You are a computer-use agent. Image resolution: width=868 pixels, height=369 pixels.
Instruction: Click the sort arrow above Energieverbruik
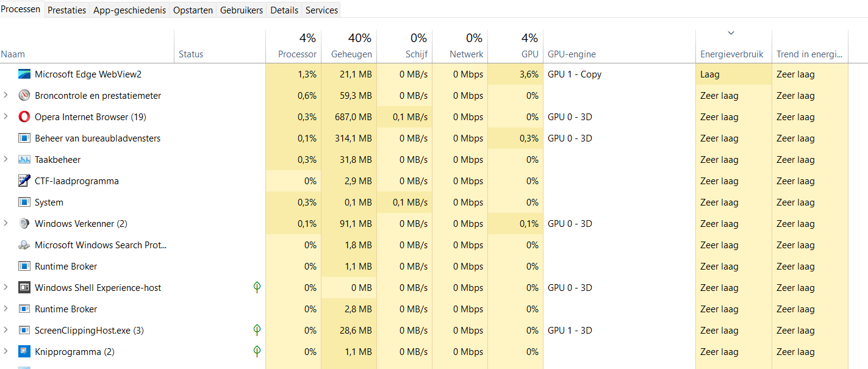731,33
